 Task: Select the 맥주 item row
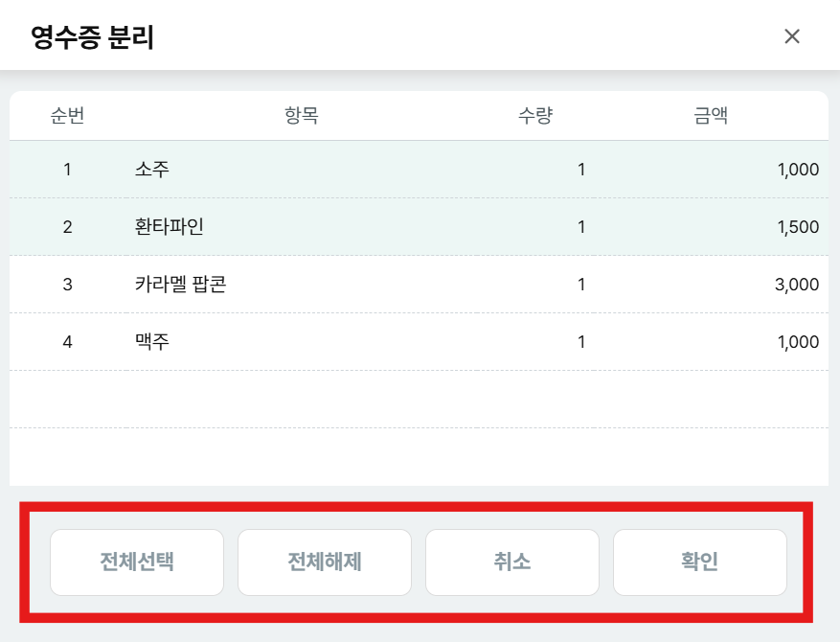tap(153, 342)
